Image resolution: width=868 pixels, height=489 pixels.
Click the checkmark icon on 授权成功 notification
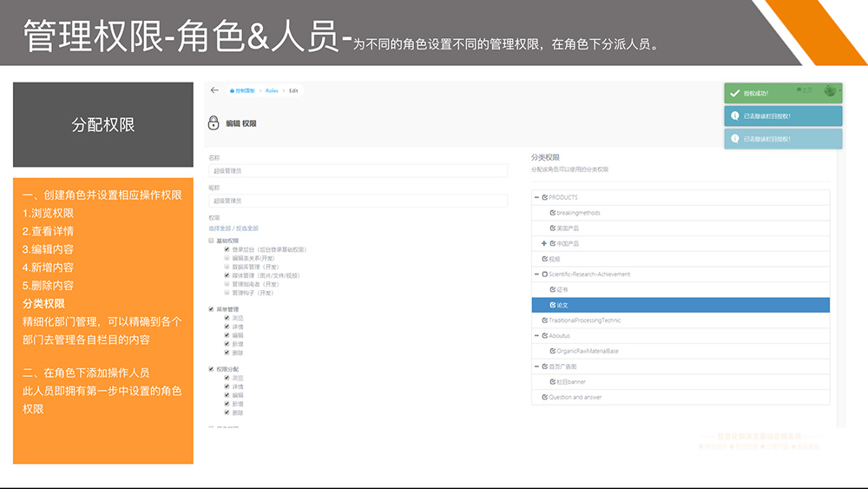point(735,93)
